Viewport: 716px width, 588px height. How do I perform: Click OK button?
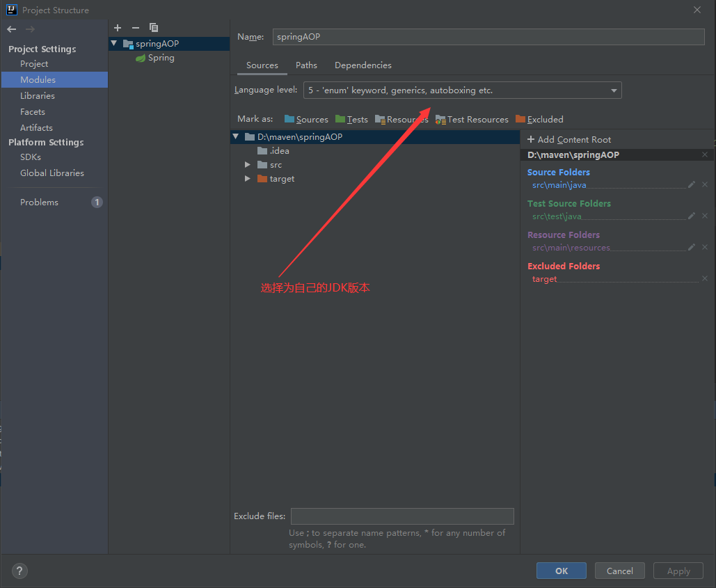[x=562, y=571]
